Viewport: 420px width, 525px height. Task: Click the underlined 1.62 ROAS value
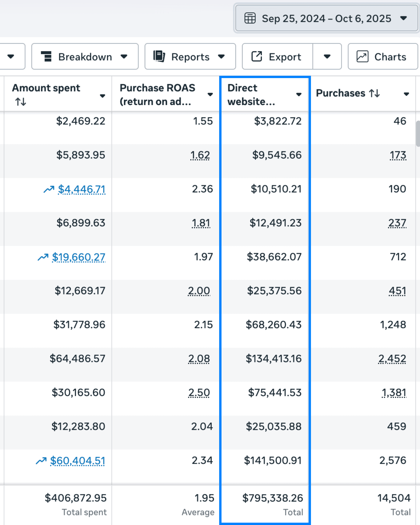(x=200, y=155)
